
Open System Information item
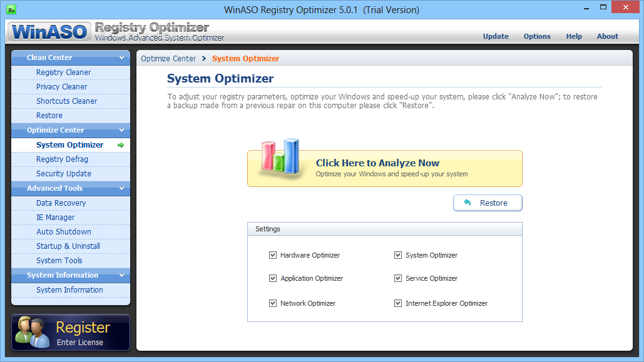click(71, 289)
